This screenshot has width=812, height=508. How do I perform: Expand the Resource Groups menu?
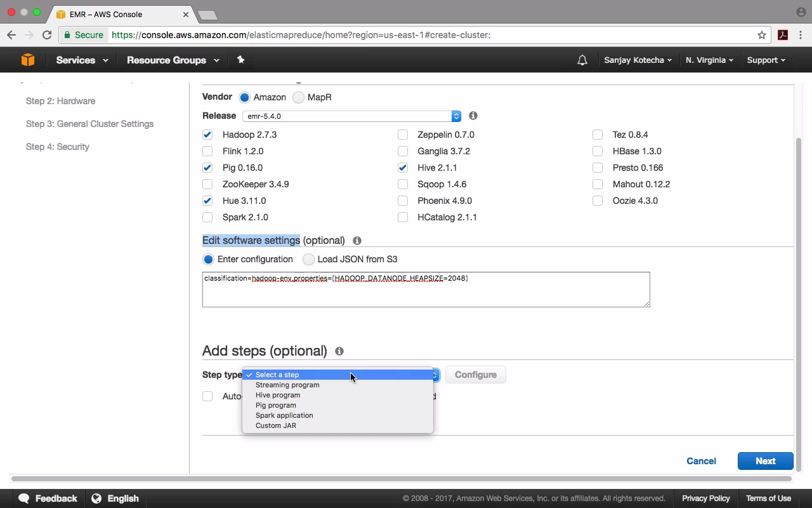click(173, 60)
